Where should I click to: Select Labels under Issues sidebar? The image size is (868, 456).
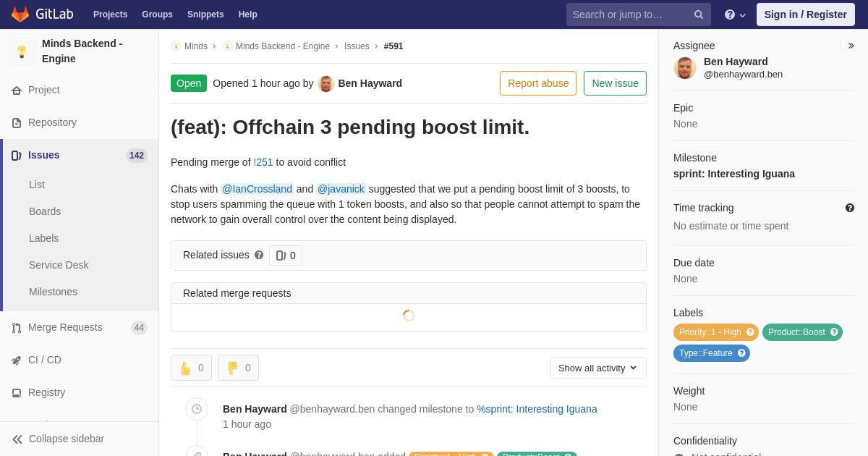tap(43, 238)
